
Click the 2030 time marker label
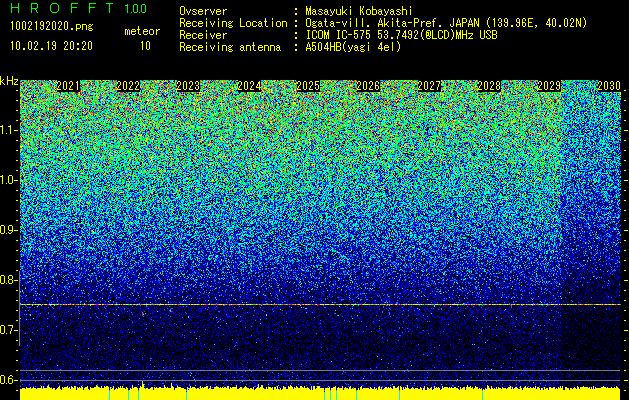609,86
